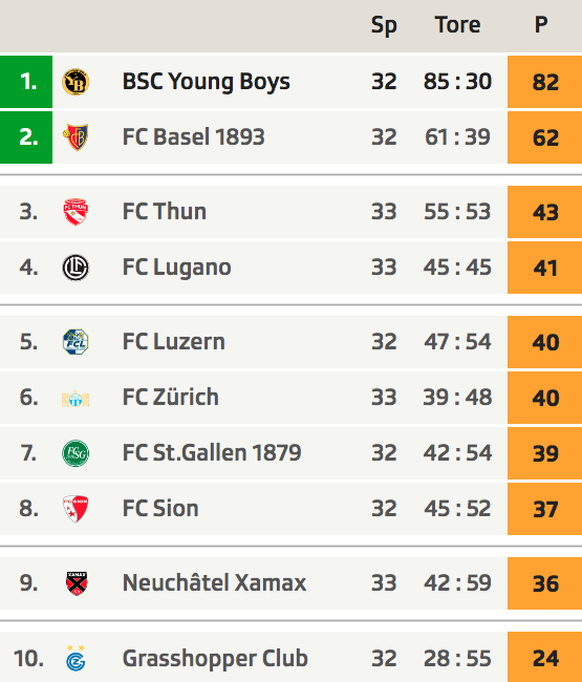582x682 pixels.
Task: Select the green first-place rank cell
Action: point(26,82)
